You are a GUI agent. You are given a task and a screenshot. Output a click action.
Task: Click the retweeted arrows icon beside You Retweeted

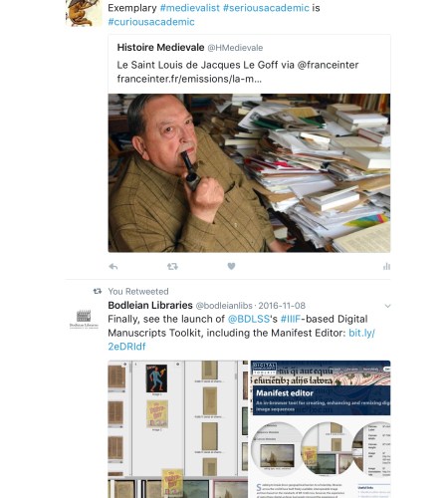pyautogui.click(x=98, y=291)
